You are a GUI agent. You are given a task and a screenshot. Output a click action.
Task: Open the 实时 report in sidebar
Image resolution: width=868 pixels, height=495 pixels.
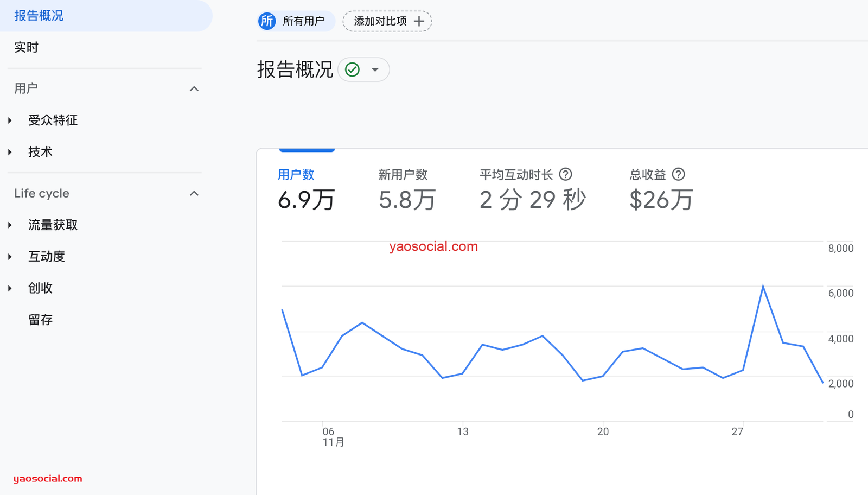coord(26,47)
